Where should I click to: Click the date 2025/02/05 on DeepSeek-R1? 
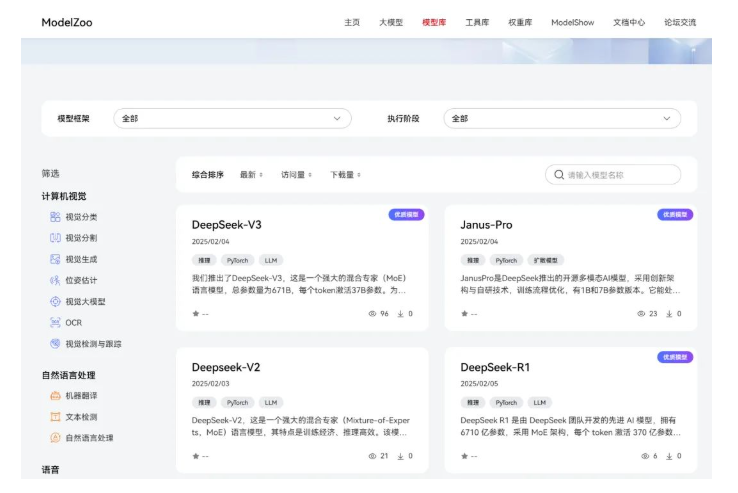[479, 384]
